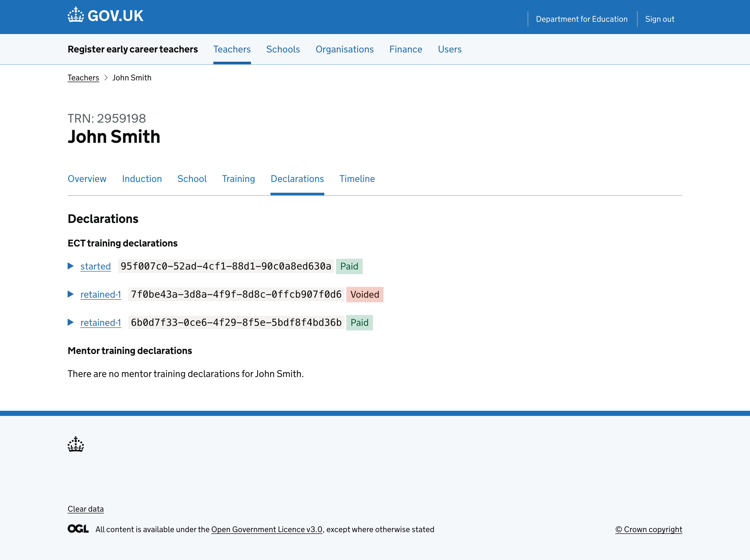Click the Teachers breadcrumb link
The height and width of the screenshot is (560, 750).
click(83, 78)
